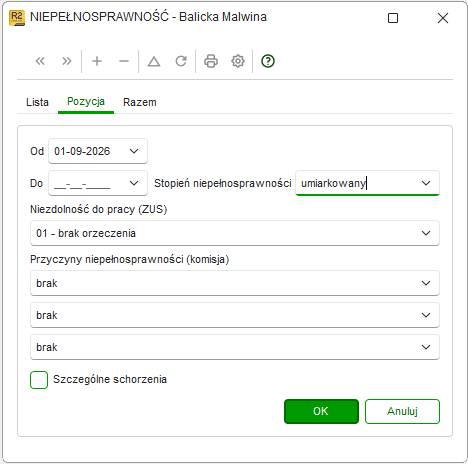Refresh data with circular arrow icon
The height and width of the screenshot is (464, 468).
pyautogui.click(x=181, y=61)
